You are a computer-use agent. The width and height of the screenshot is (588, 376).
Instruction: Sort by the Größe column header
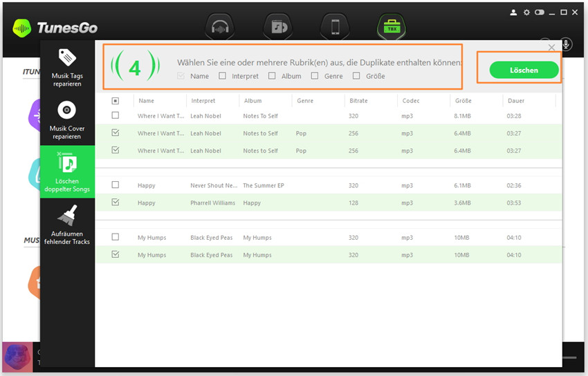[x=463, y=101]
